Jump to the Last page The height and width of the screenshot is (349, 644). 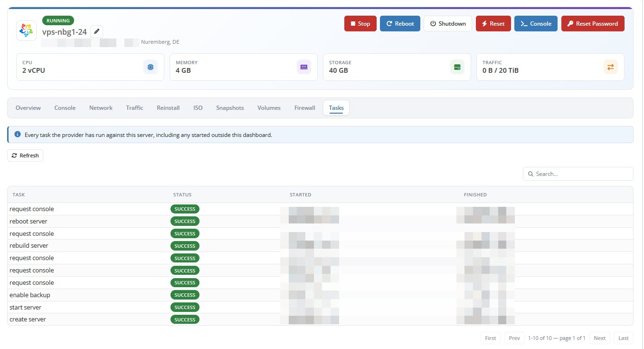[x=624, y=338]
